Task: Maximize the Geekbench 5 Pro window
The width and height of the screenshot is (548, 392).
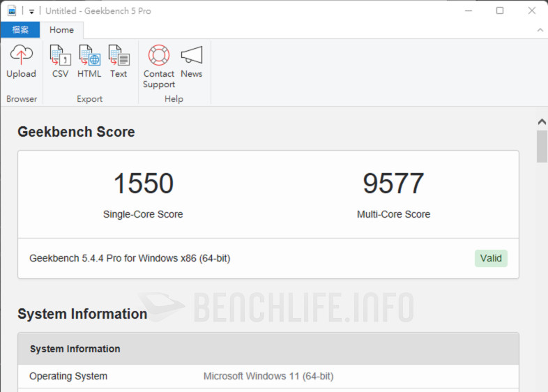Action: tap(500, 10)
